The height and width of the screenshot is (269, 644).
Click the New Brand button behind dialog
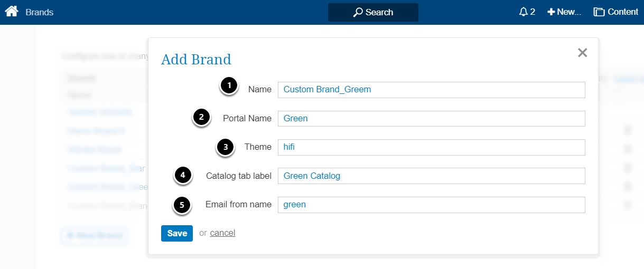click(95, 235)
